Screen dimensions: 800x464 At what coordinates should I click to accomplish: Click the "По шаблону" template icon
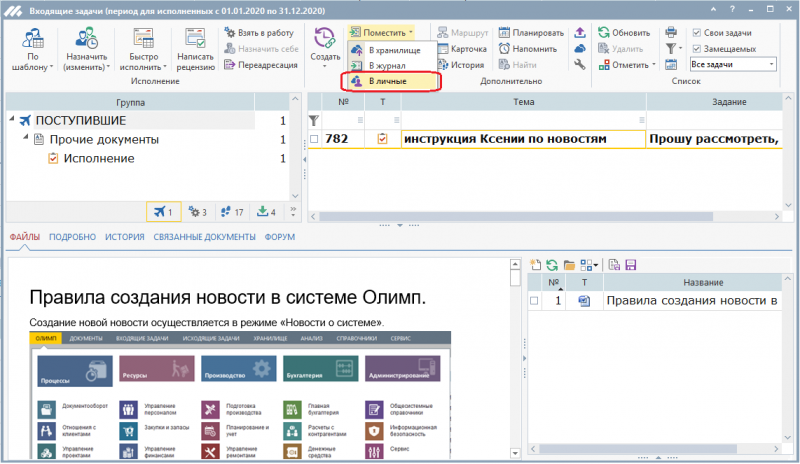coord(32,39)
